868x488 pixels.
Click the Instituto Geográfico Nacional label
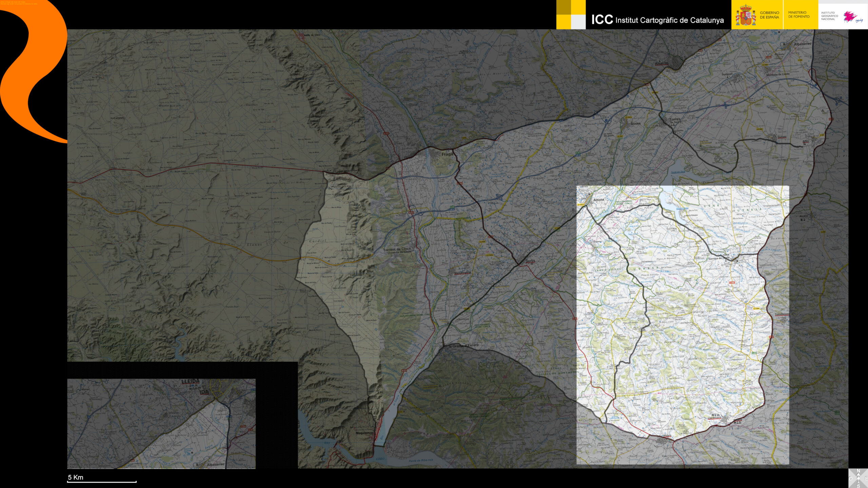pos(829,16)
